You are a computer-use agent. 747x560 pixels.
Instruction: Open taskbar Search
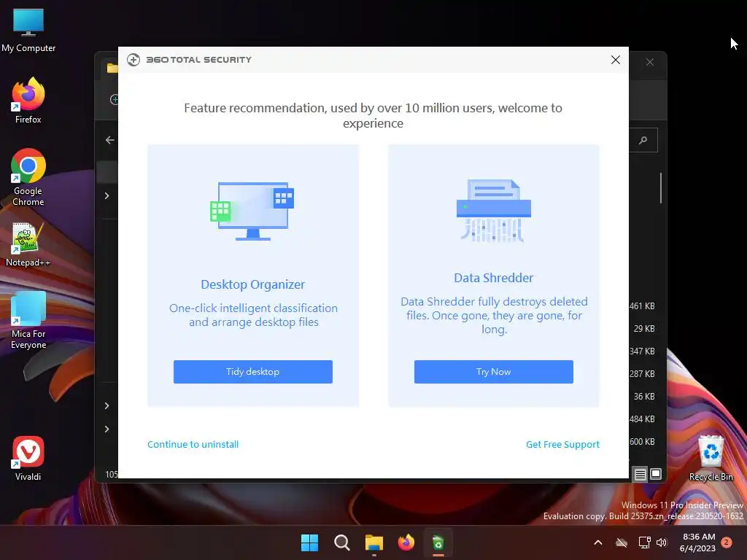click(x=341, y=542)
